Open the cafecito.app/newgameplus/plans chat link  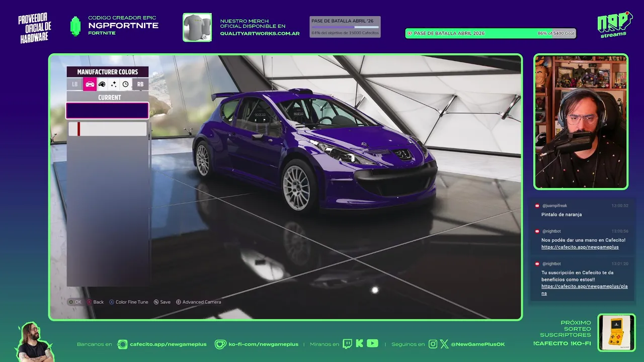coord(585,290)
